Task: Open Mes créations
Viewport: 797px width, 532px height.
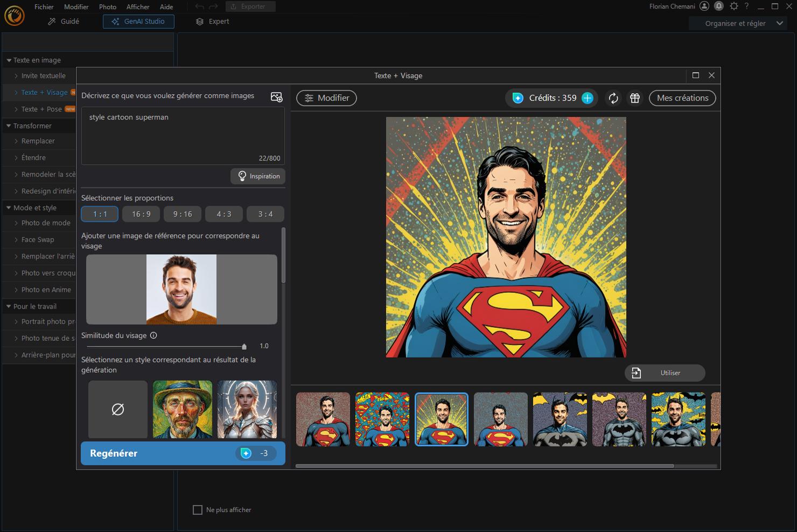Action: coord(682,98)
